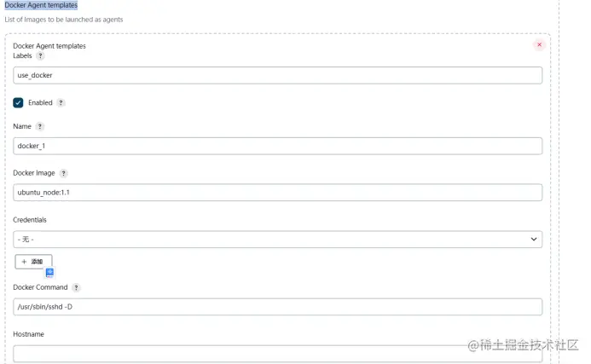Open the Docker Command help tooltip
This screenshot has height=364, width=591.
77,288
